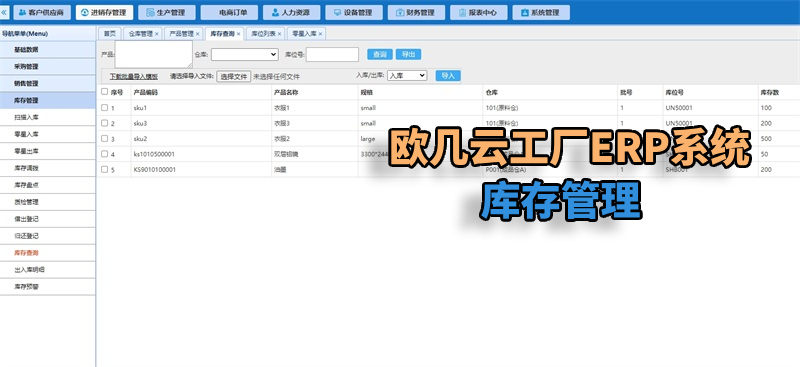Click the product code cell KS9010100001
Image resolution: width=800 pixels, height=367 pixels.
point(155,169)
